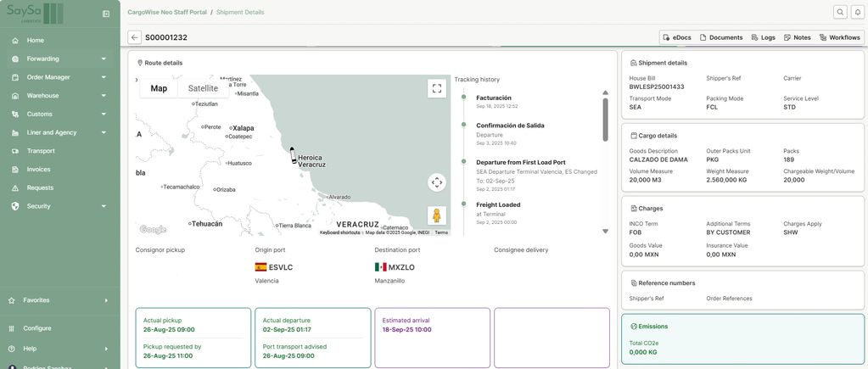Click the back arrow beside S00001232
This screenshot has height=369, width=868.
click(134, 37)
